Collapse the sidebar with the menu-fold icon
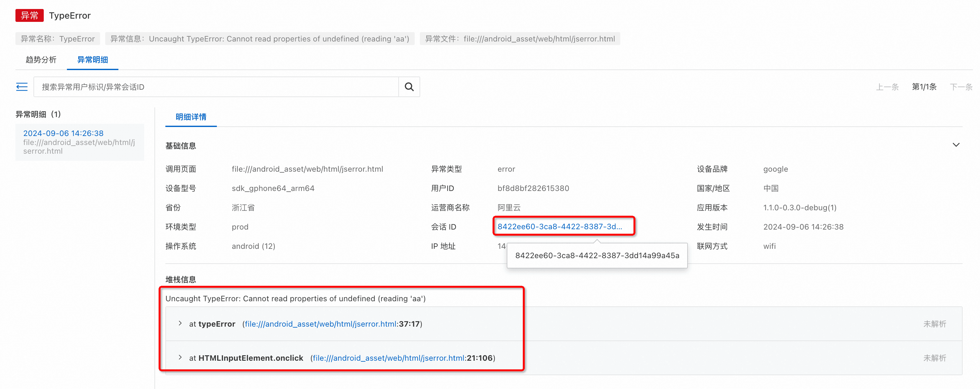The height and width of the screenshot is (389, 980). pos(22,87)
